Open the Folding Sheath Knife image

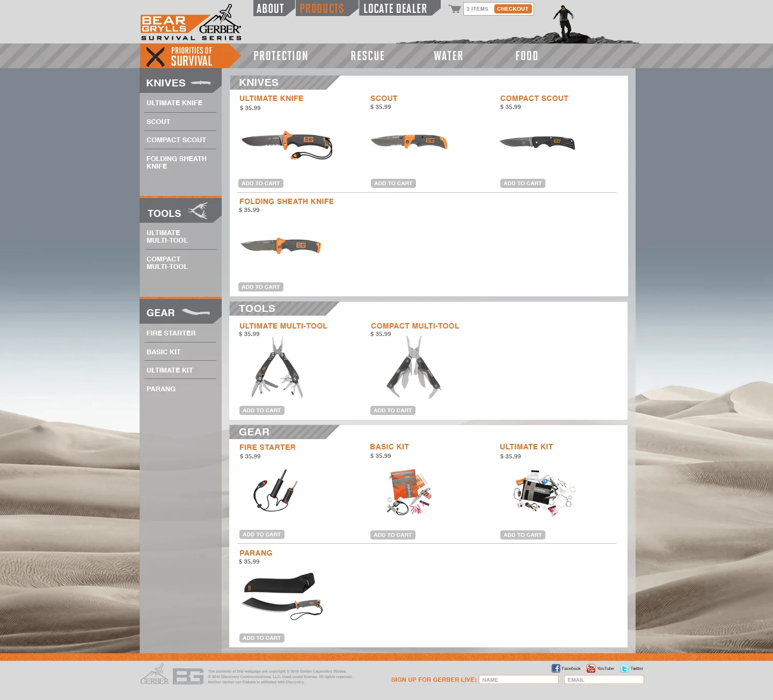pos(281,246)
